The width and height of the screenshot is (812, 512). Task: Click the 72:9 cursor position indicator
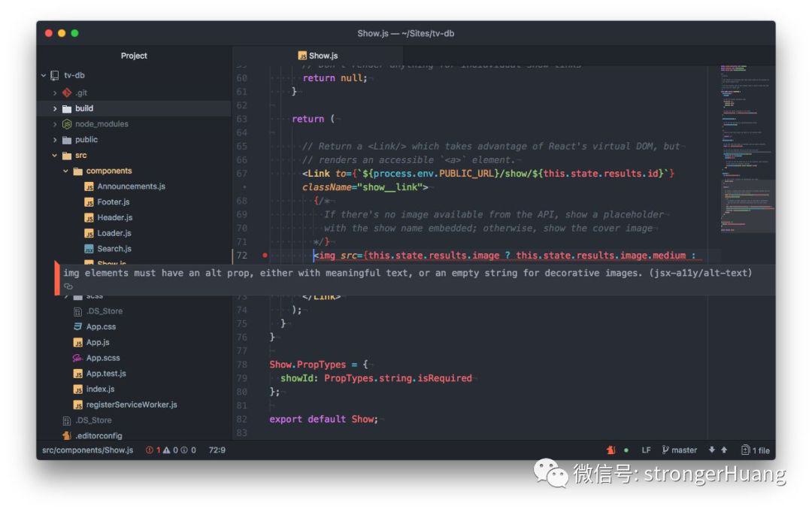coord(217,450)
